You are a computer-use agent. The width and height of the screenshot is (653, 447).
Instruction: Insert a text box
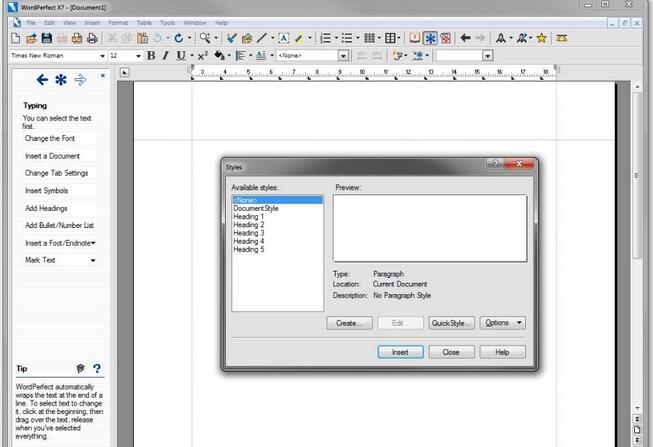point(284,38)
